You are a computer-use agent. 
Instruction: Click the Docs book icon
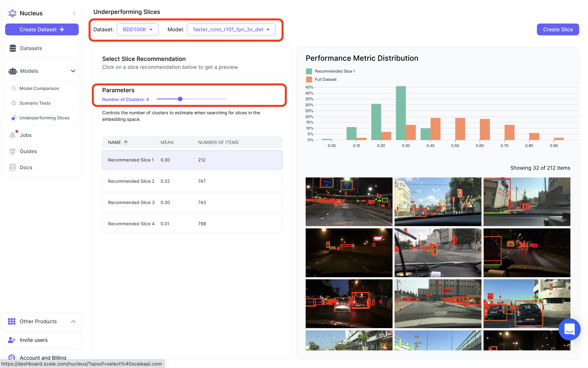pos(12,167)
